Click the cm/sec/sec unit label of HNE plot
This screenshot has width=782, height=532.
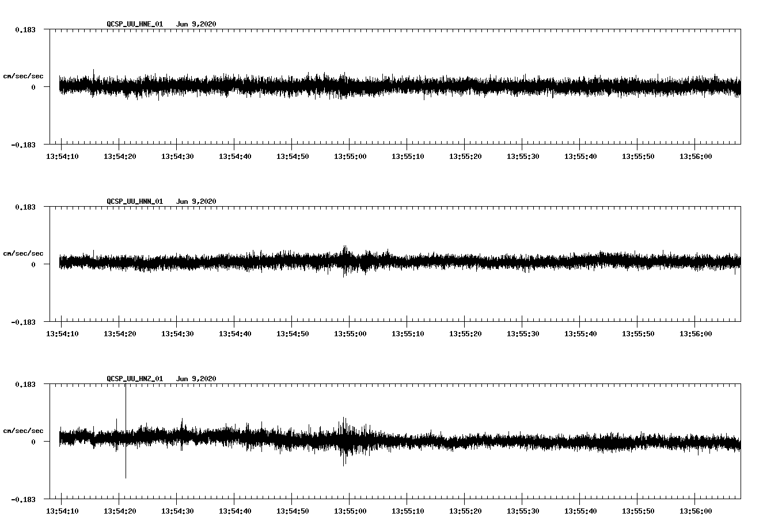(23, 77)
